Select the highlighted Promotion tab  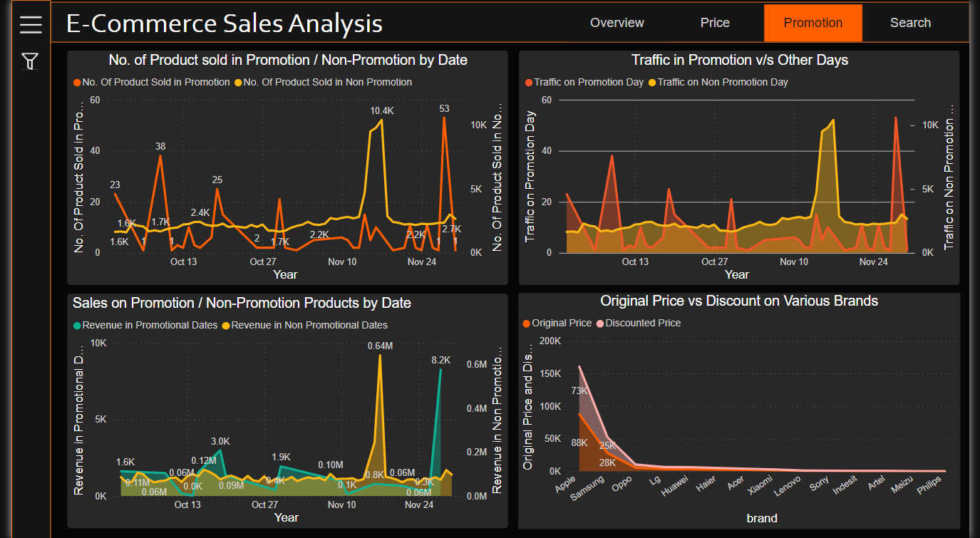813,23
